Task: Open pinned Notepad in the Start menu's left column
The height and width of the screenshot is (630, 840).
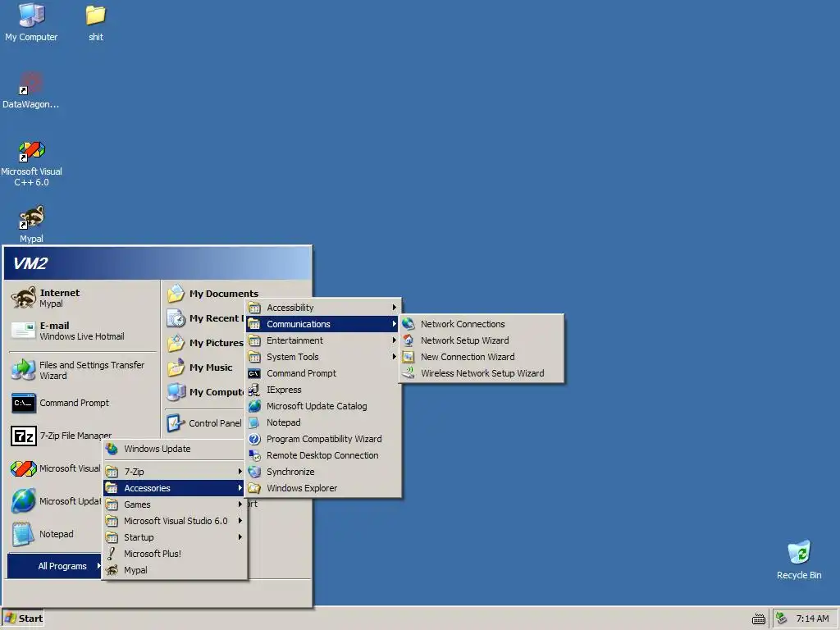Action: (53, 534)
